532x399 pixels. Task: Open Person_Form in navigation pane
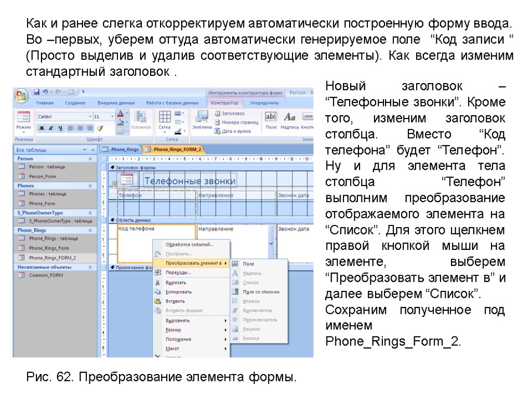pyautogui.click(x=55, y=177)
